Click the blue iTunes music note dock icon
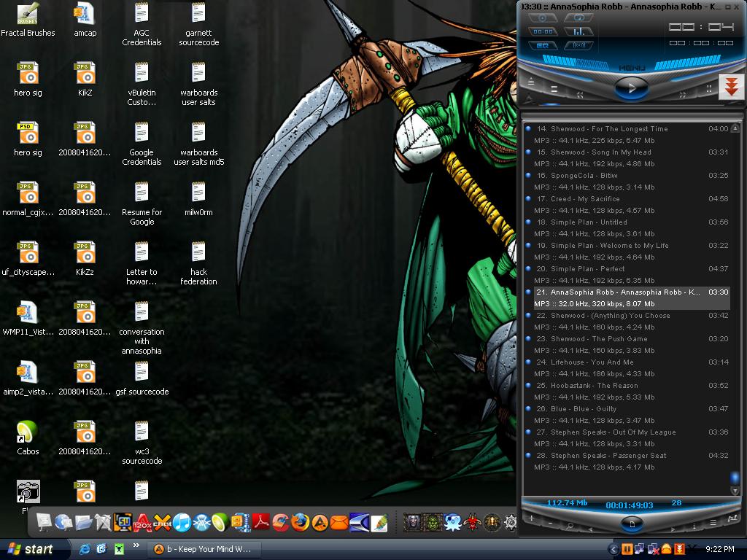747x560 pixels. pos(182,522)
